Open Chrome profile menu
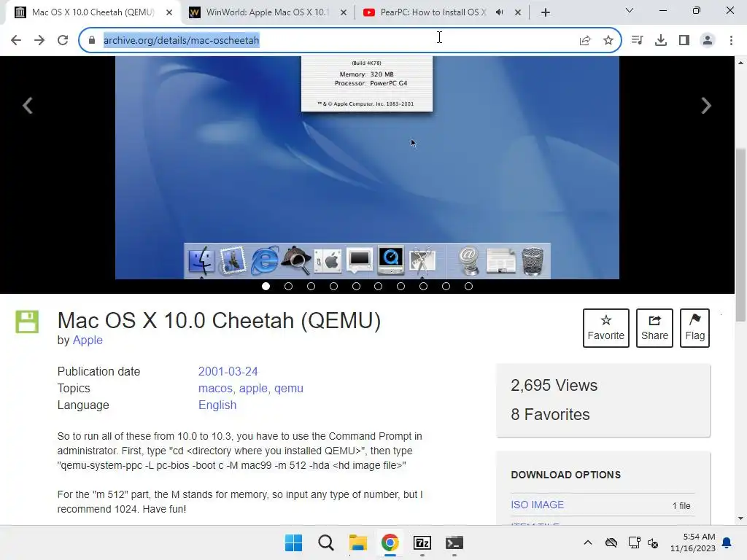 pos(708,40)
